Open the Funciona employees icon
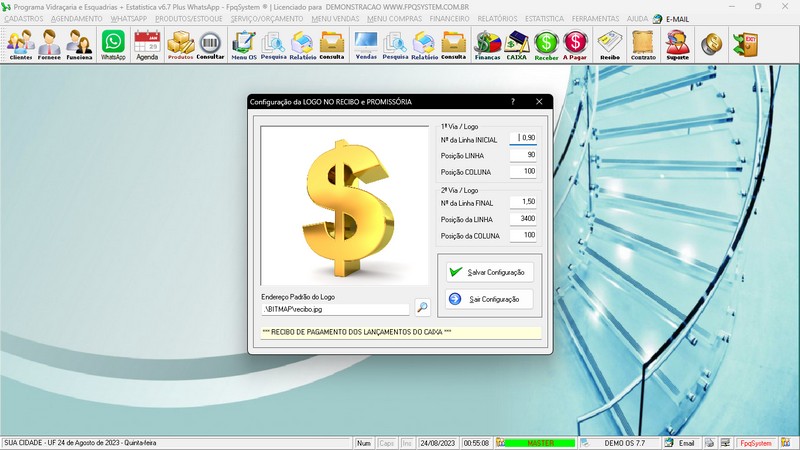 tap(80, 45)
